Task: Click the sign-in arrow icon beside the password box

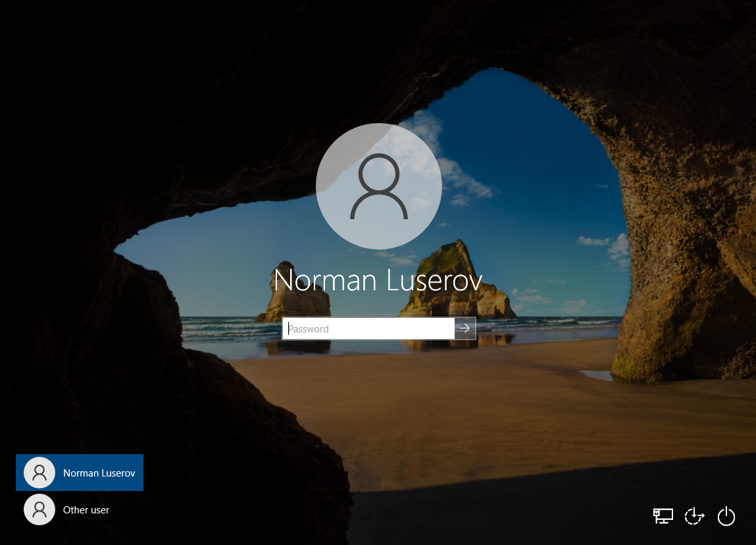Action: (x=465, y=328)
